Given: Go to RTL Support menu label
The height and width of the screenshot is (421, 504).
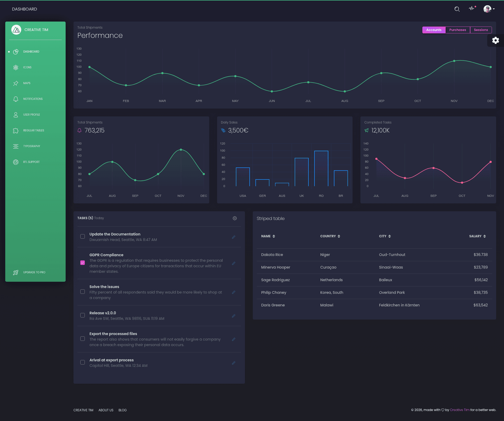Looking at the screenshot, I should click(x=31, y=162).
